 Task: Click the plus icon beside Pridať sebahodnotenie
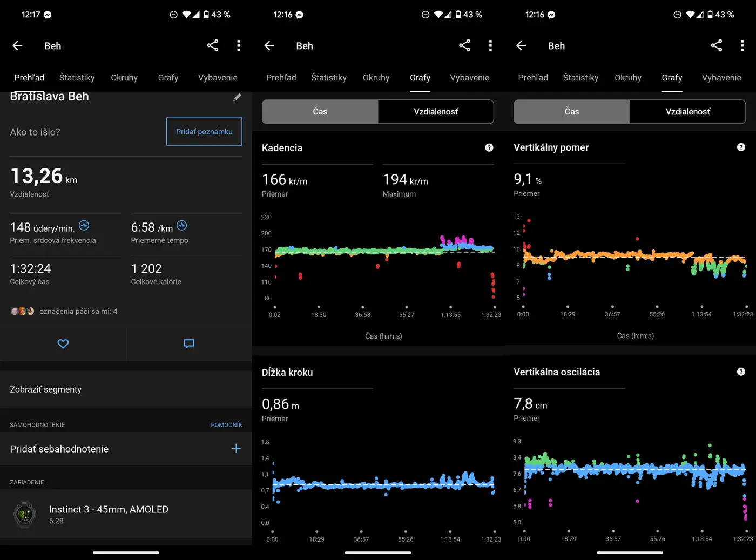click(236, 449)
